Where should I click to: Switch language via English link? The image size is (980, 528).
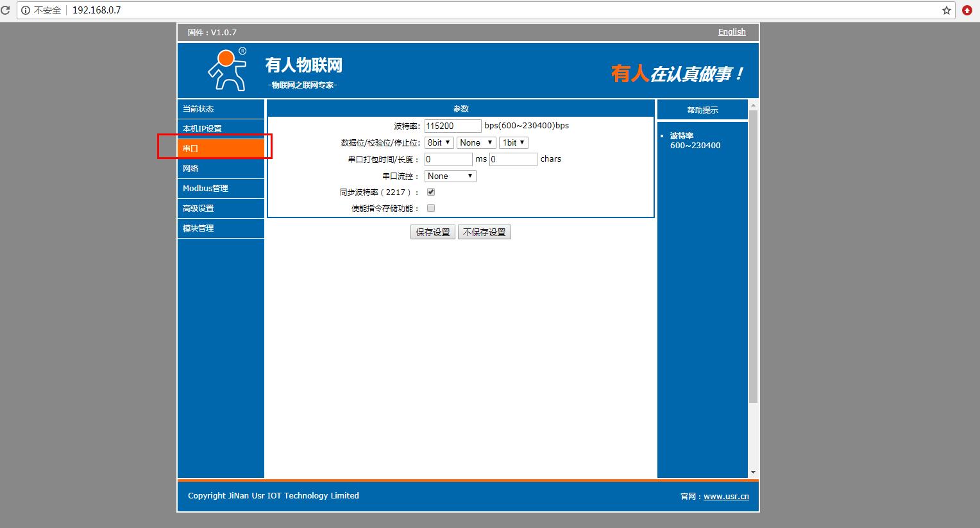[x=732, y=32]
